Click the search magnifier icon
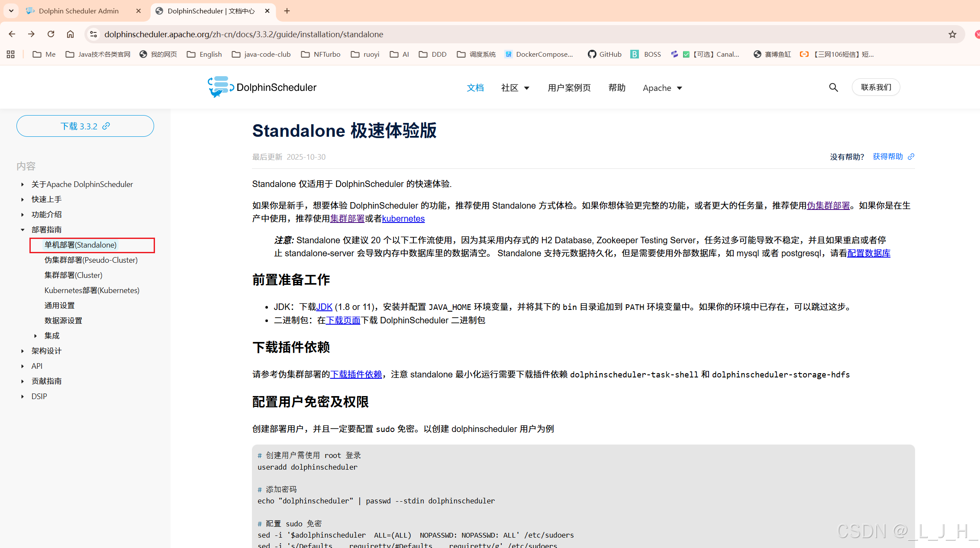The height and width of the screenshot is (548, 980). pos(833,87)
